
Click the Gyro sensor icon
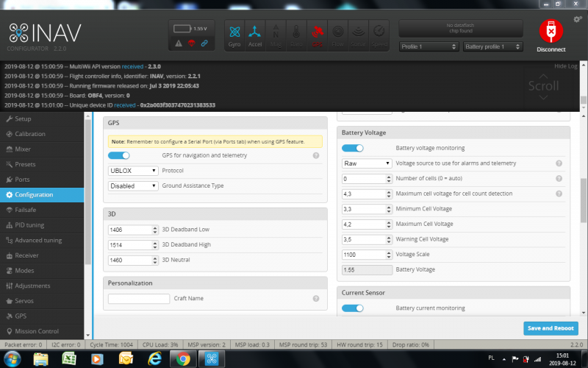[x=234, y=34]
